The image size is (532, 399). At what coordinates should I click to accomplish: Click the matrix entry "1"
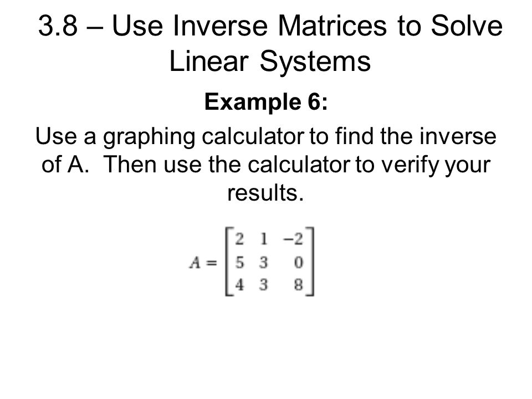[x=264, y=239]
